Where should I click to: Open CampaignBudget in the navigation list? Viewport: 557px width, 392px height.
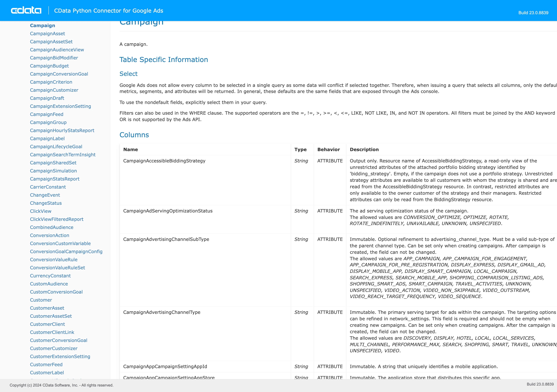pyautogui.click(x=49, y=66)
